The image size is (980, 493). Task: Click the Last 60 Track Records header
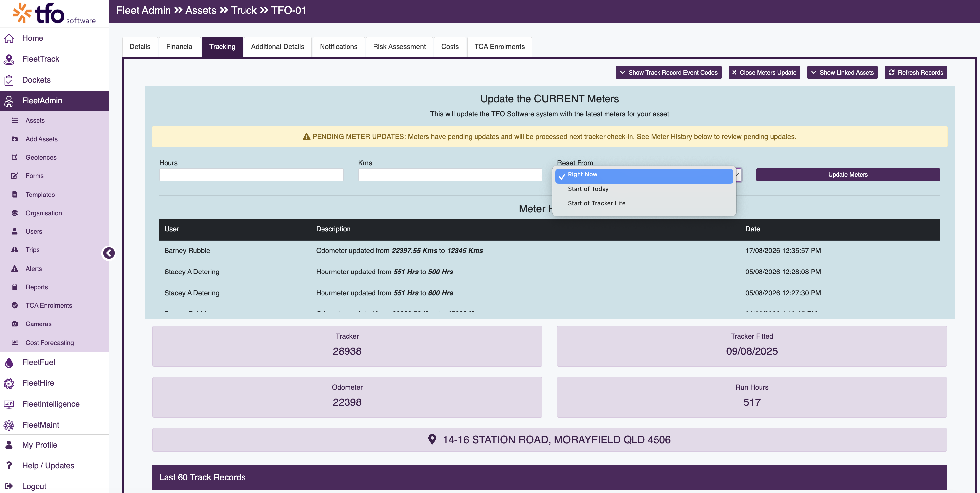coord(549,478)
